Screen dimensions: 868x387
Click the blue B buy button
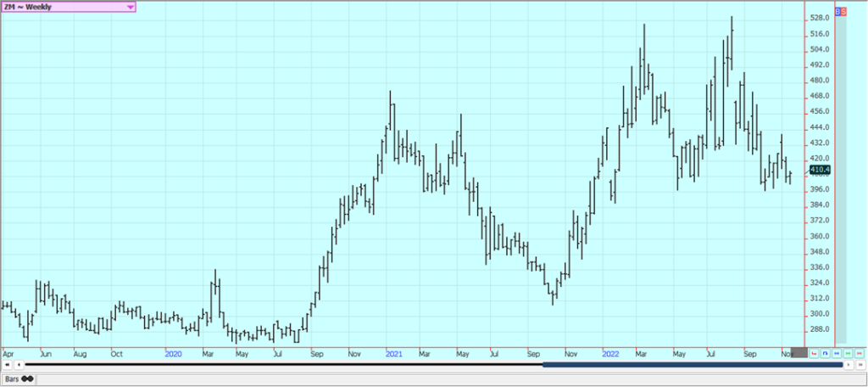pos(837,11)
